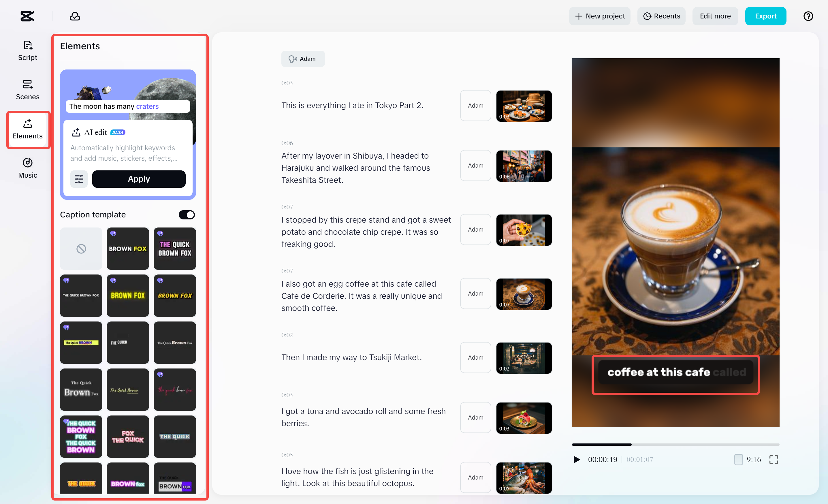Image resolution: width=828 pixels, height=504 pixels.
Task: Open voice selector for Tokyo Part 2 line
Action: pyautogui.click(x=475, y=106)
